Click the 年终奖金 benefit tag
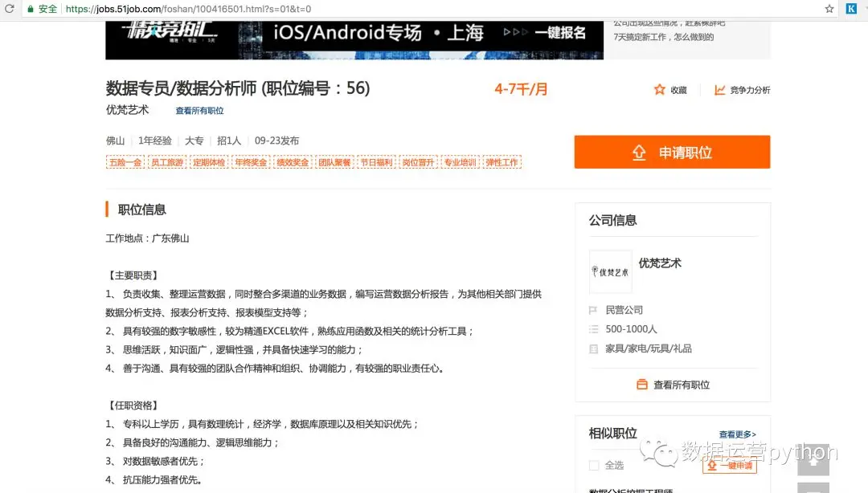Screen dimensions: 868x493 coord(251,162)
